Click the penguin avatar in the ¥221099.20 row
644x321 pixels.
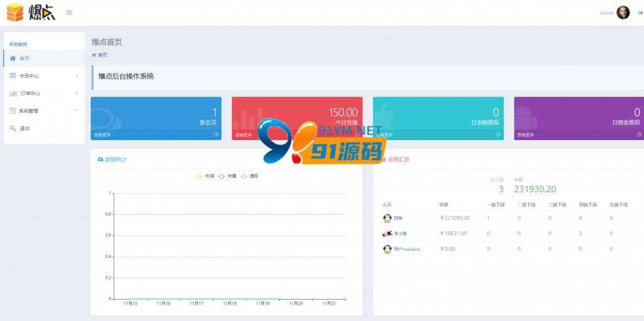point(387,218)
